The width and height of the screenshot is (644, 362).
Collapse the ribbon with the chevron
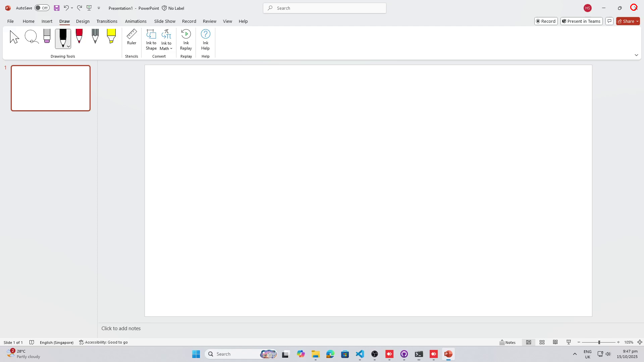click(636, 55)
